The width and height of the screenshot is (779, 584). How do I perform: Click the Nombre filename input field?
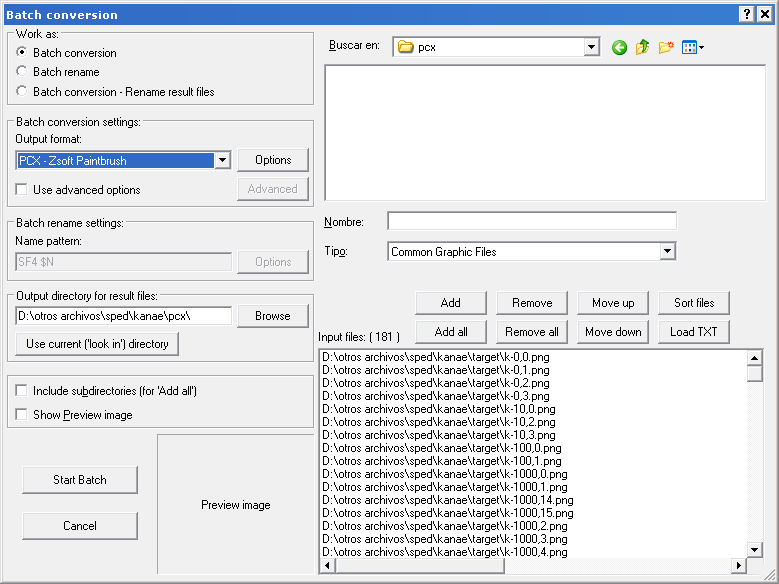(532, 221)
